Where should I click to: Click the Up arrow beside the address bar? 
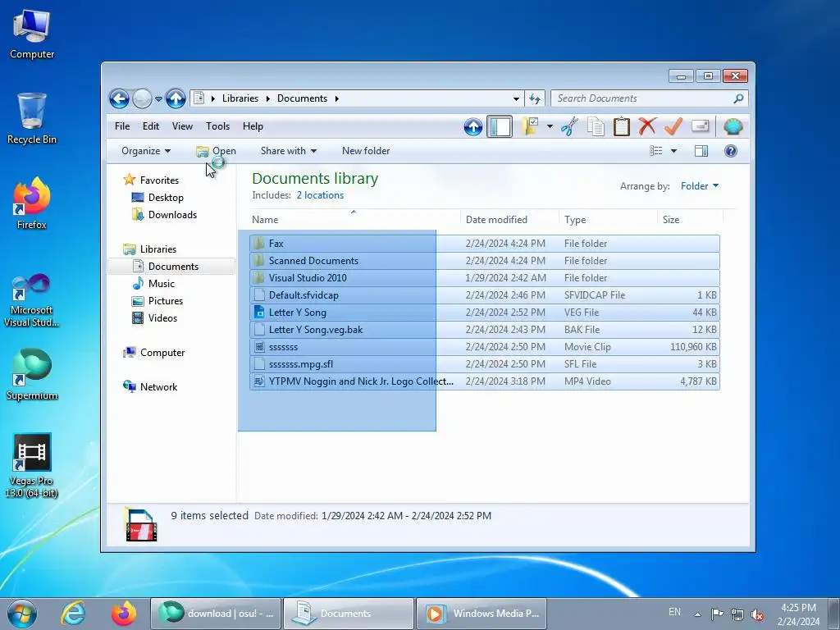tap(176, 98)
